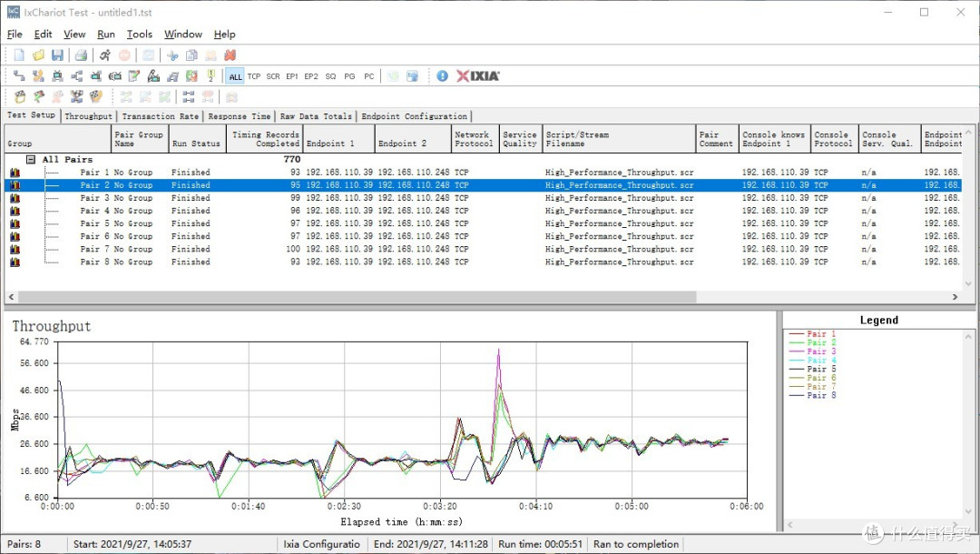Switch to the Response Time tab
Viewport: 980px width, 554px height.
[x=240, y=116]
